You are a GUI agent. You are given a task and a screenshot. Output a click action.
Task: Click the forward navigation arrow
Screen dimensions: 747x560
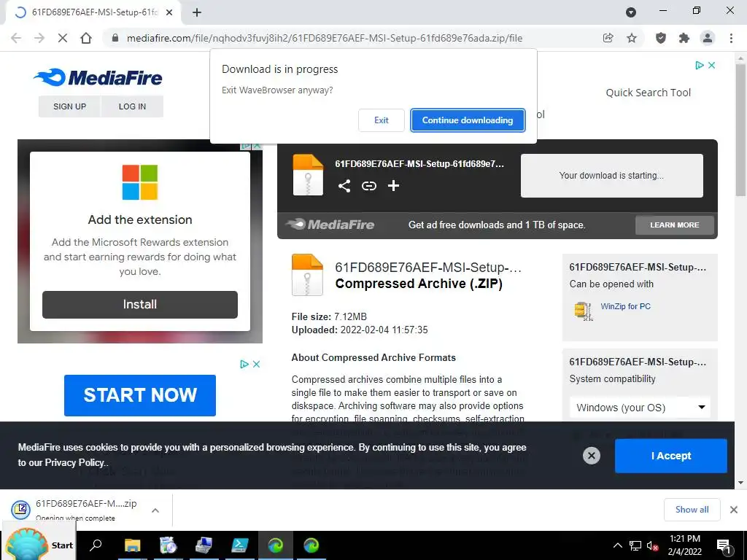click(39, 38)
